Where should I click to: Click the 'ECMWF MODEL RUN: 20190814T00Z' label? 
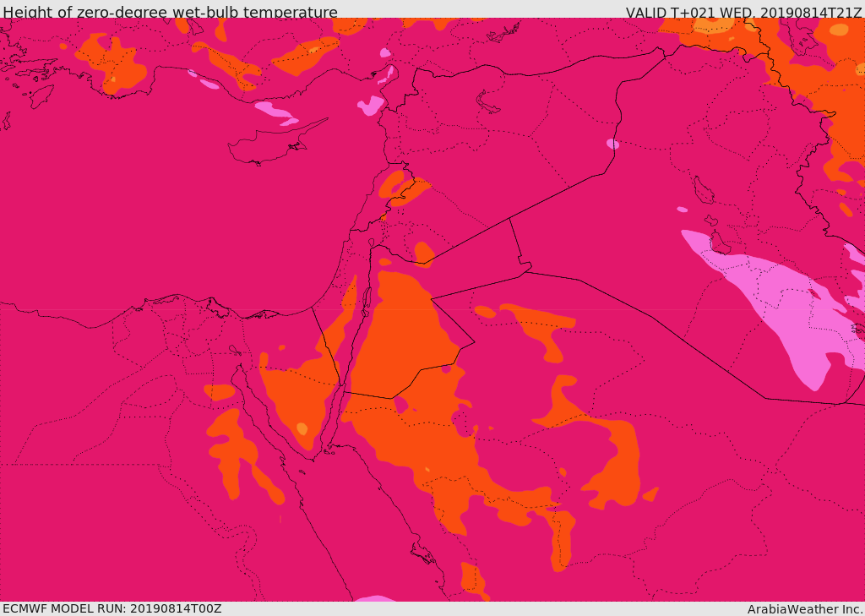(x=112, y=608)
